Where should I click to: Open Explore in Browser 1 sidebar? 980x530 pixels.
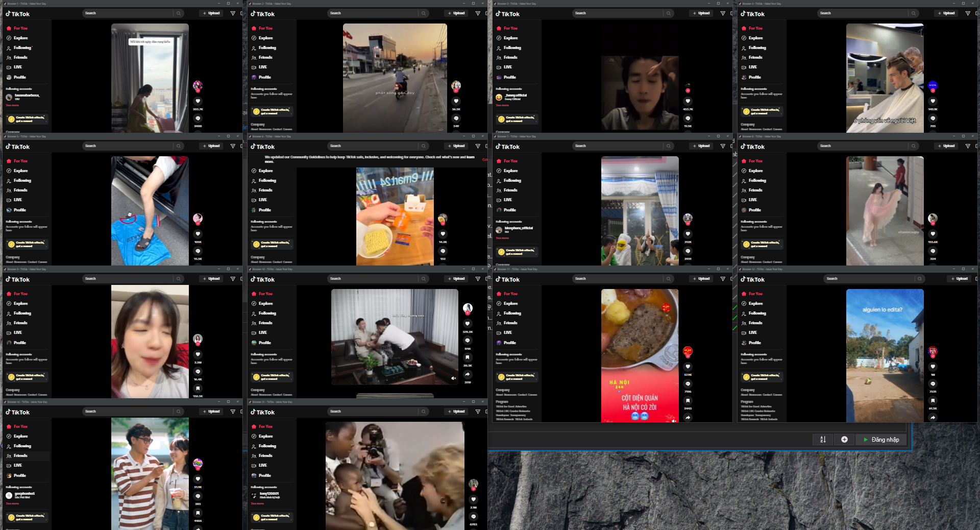point(20,38)
